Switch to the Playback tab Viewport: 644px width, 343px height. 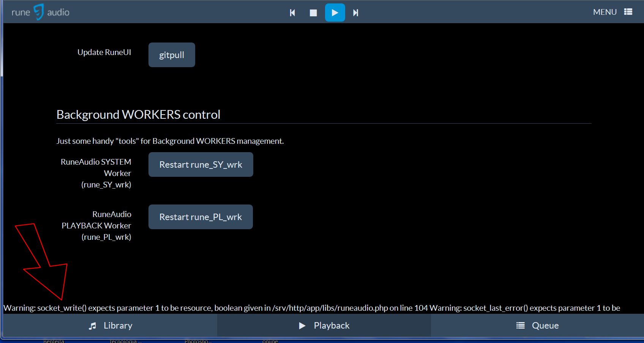(x=324, y=326)
